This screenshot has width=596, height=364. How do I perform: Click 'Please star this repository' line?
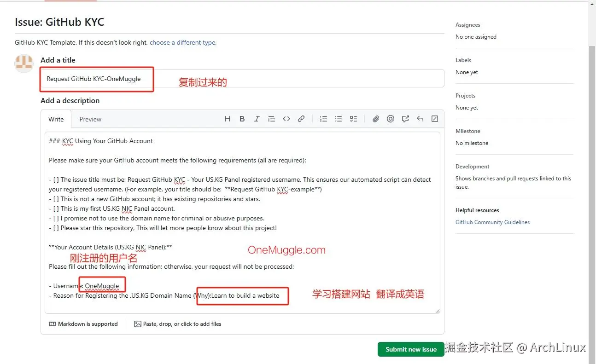click(x=163, y=228)
